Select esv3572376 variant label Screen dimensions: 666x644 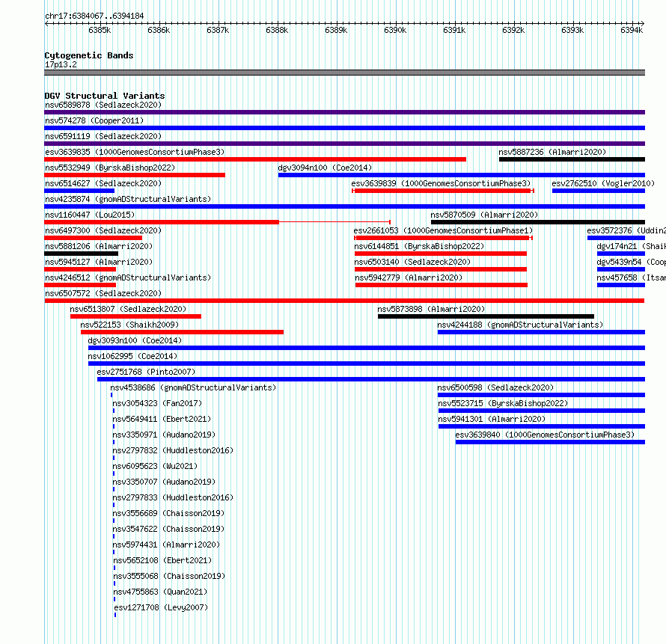pyautogui.click(x=626, y=230)
